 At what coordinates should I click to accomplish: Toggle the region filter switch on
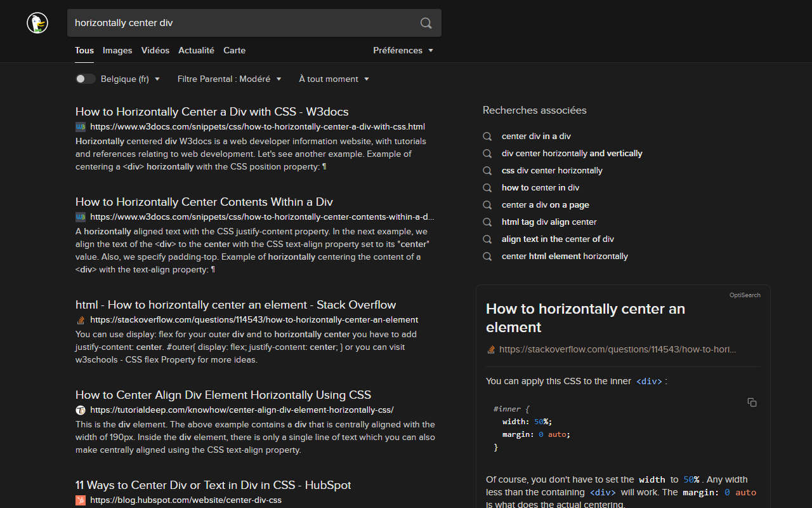[85, 78]
